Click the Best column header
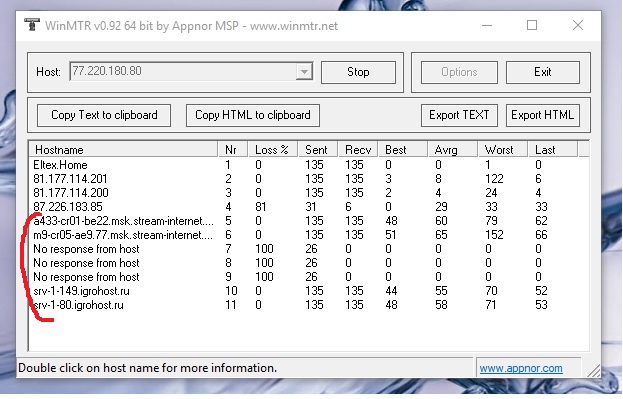 tap(403, 150)
